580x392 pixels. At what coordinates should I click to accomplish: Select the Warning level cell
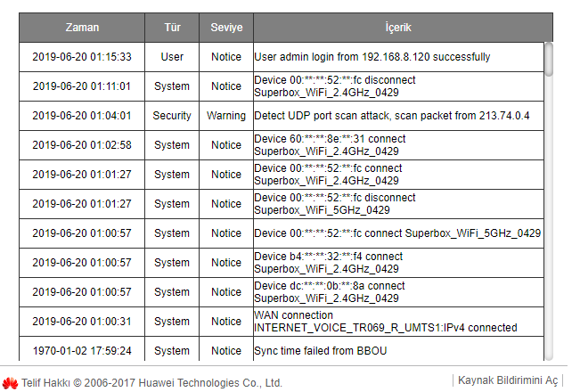click(226, 116)
